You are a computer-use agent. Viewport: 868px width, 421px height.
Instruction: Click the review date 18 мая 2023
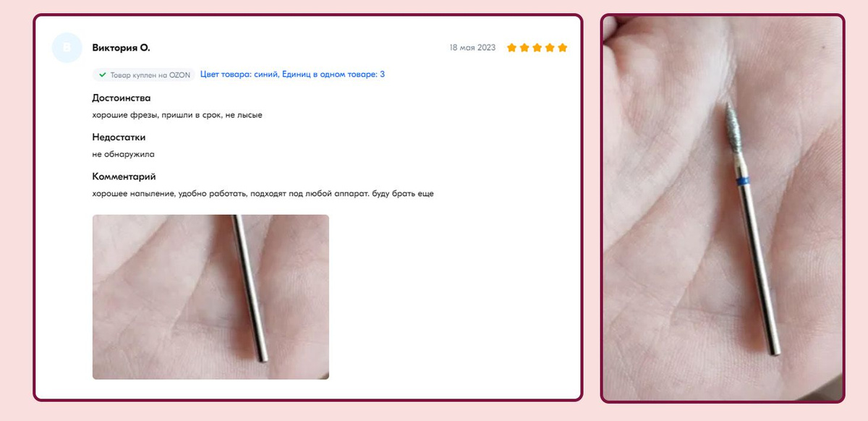pos(472,48)
